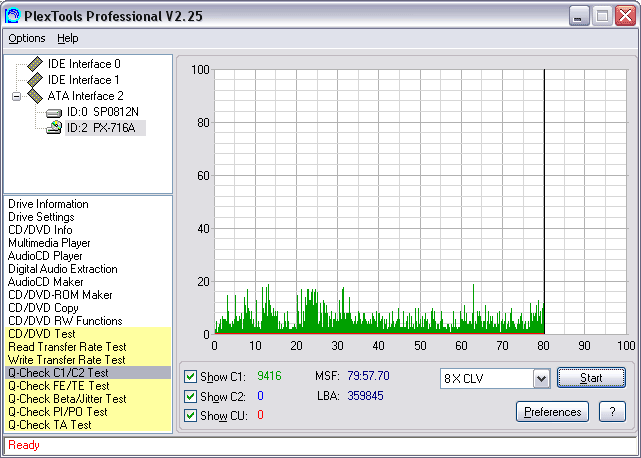Screen dimensions: 641x458
Task: Select IDE Interface 1 in tree
Action: pos(84,80)
